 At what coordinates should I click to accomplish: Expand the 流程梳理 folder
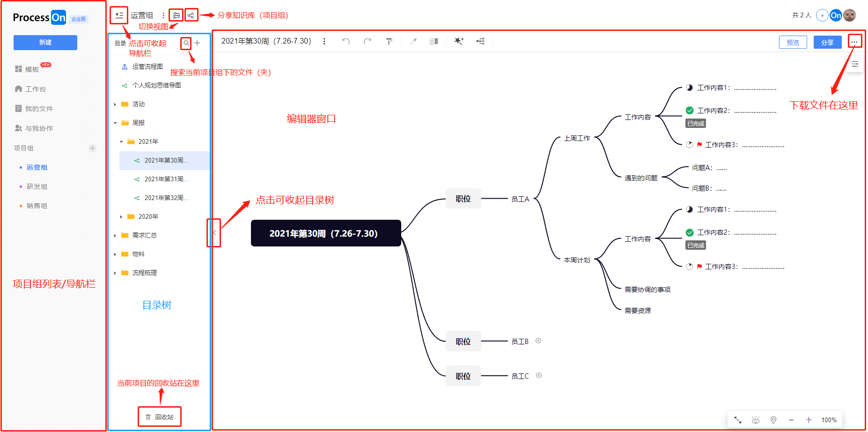[x=115, y=273]
